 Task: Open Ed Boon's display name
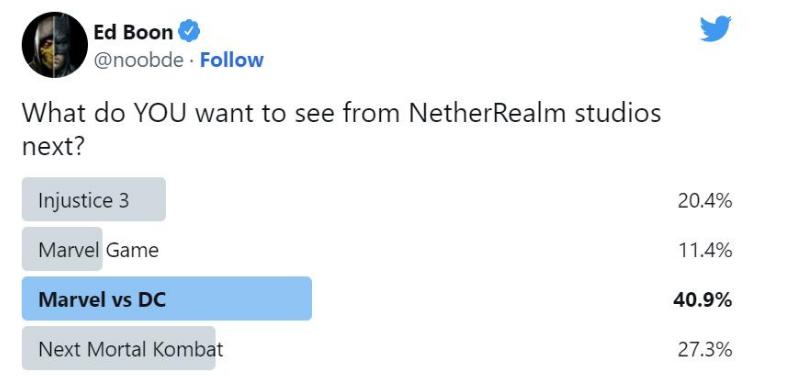(133, 32)
